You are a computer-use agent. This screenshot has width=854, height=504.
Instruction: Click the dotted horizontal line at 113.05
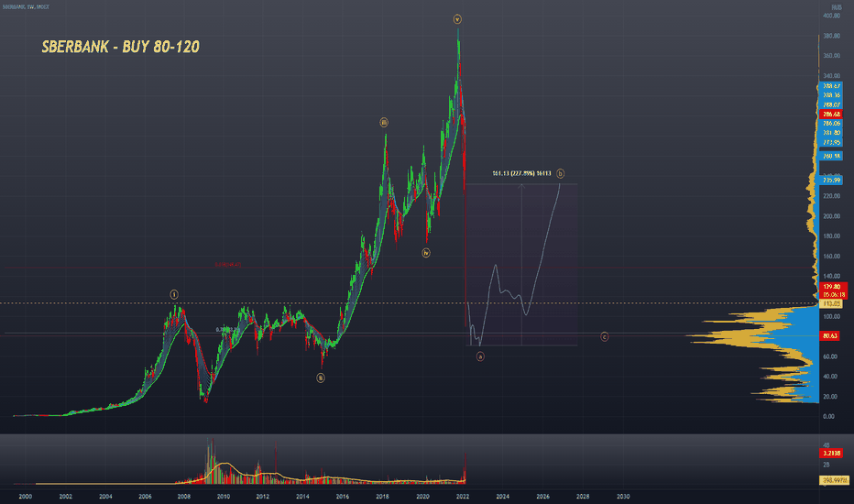point(409,303)
